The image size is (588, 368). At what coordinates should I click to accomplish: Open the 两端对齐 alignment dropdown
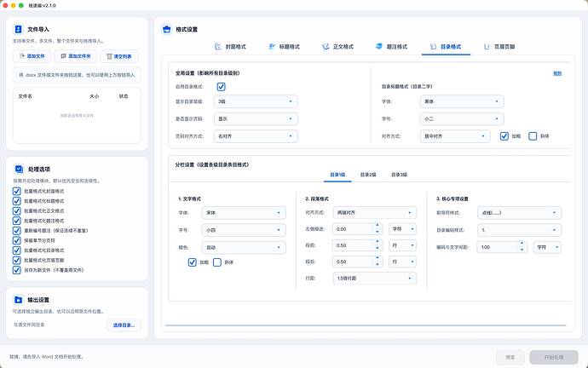click(375, 212)
